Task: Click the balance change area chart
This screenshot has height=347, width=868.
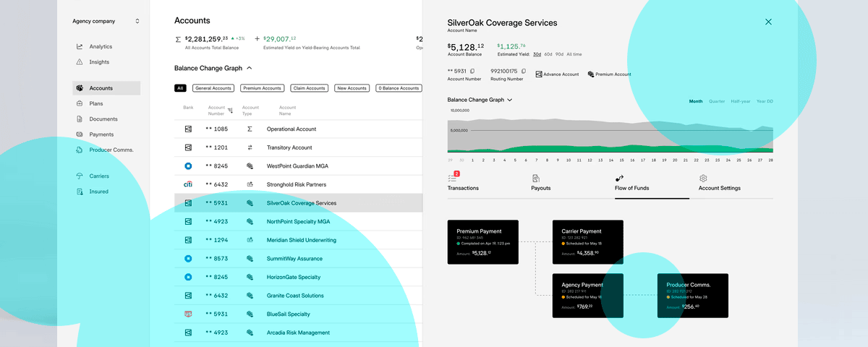Action: click(610, 135)
